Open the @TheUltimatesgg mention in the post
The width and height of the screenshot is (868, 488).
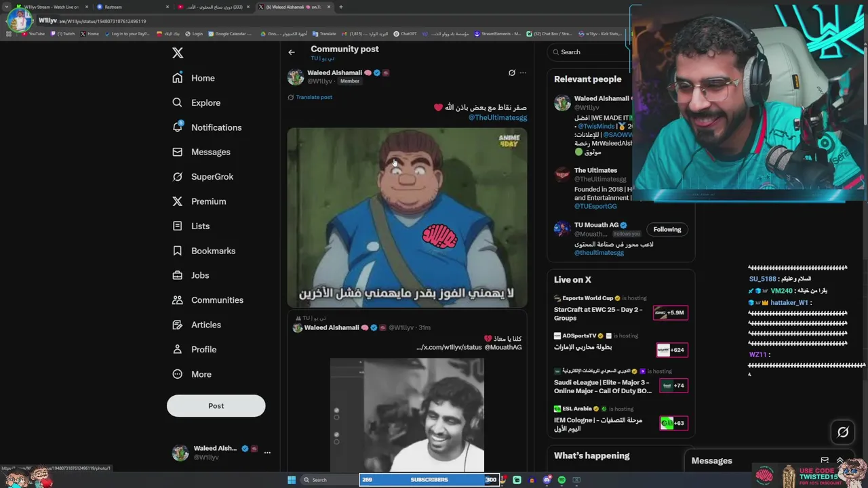pyautogui.click(x=498, y=117)
